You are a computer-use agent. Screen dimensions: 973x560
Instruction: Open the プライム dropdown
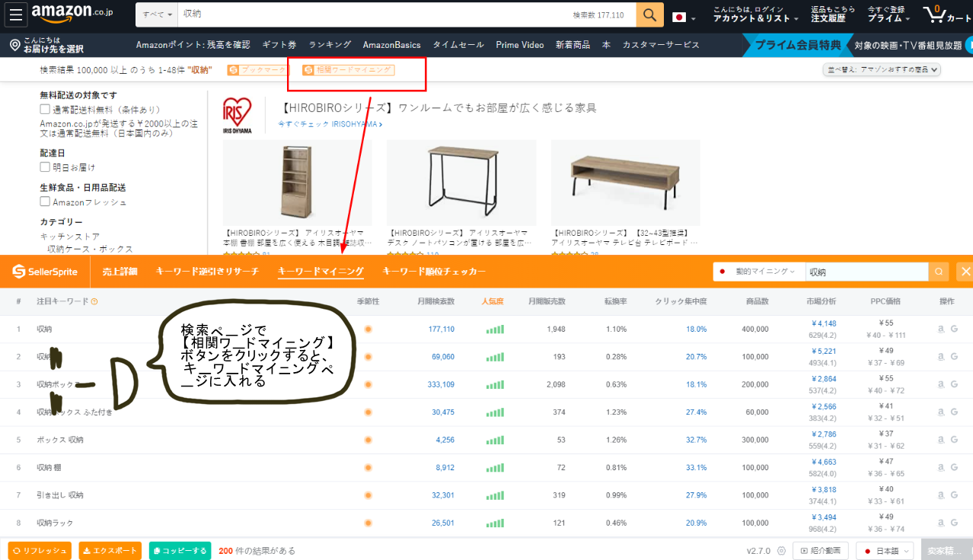[x=888, y=14]
